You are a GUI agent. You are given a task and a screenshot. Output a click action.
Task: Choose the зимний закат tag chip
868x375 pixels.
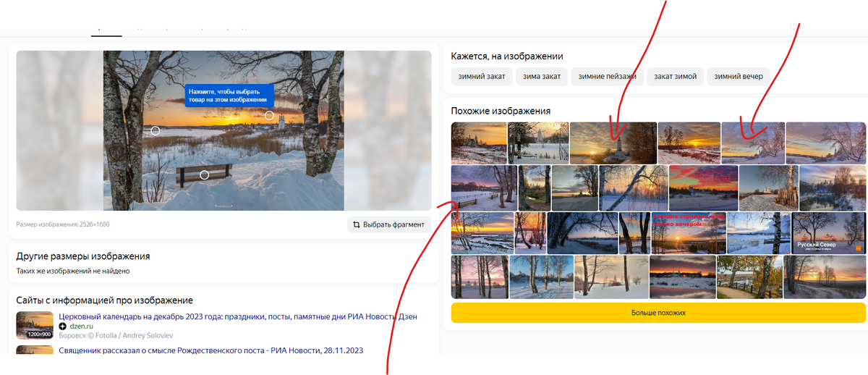(482, 76)
